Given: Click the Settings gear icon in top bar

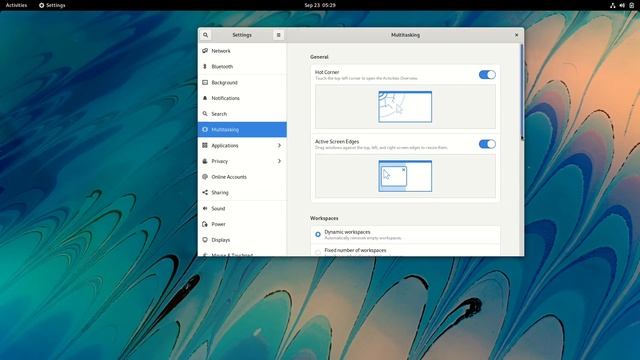Looking at the screenshot, I should 41,5.
